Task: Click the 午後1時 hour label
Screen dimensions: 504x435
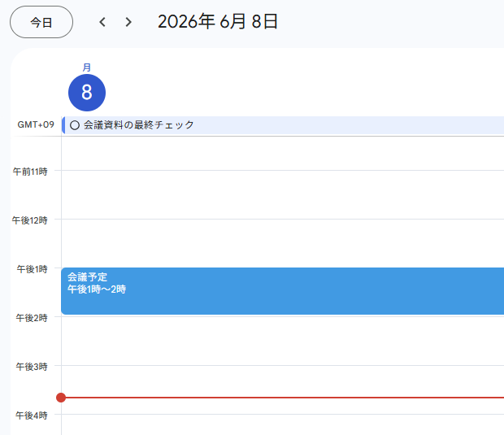Action: pos(32,269)
